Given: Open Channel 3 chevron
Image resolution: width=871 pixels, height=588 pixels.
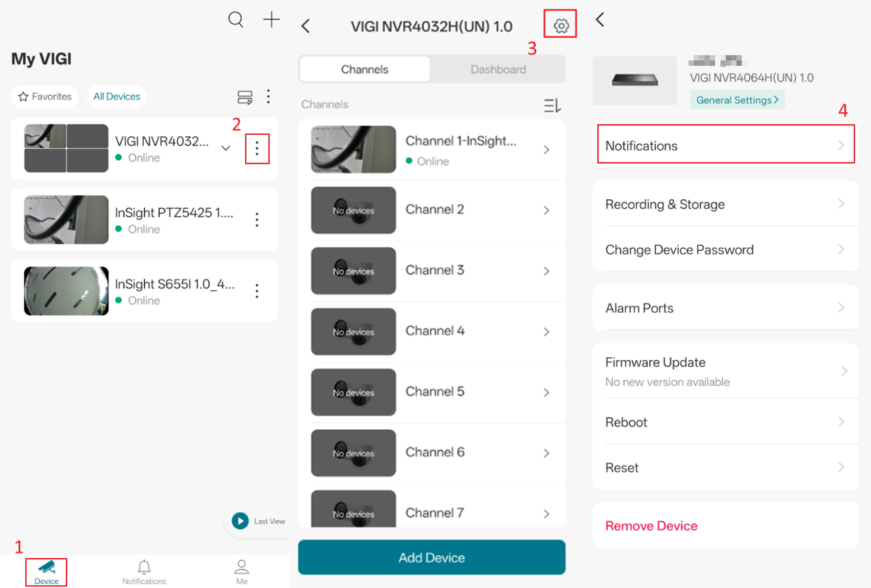Looking at the screenshot, I should 546,271.
